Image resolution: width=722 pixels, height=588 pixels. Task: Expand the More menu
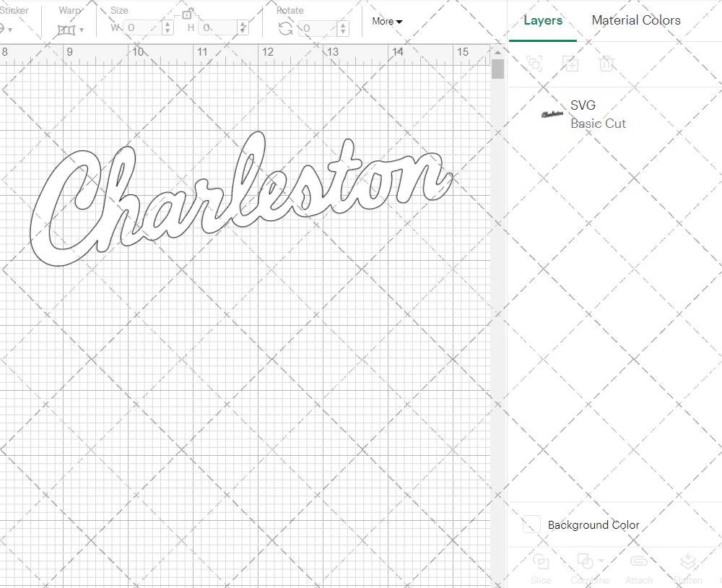[387, 22]
